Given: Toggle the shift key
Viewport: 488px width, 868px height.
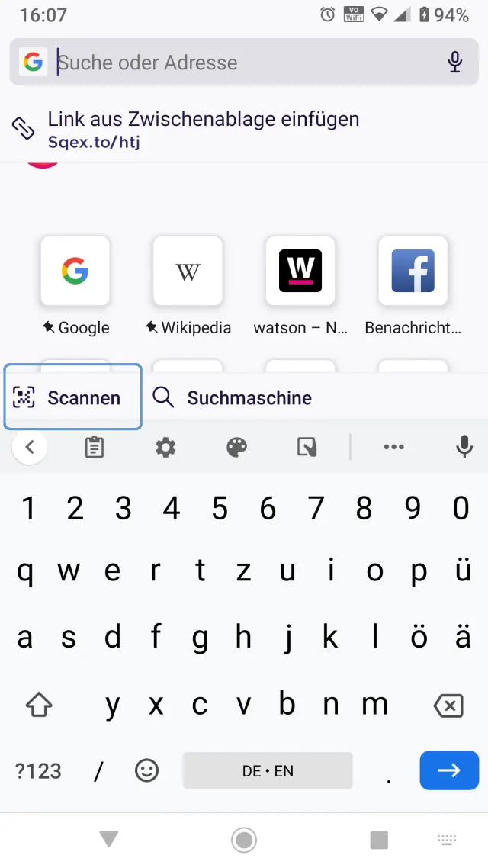Looking at the screenshot, I should (40, 706).
